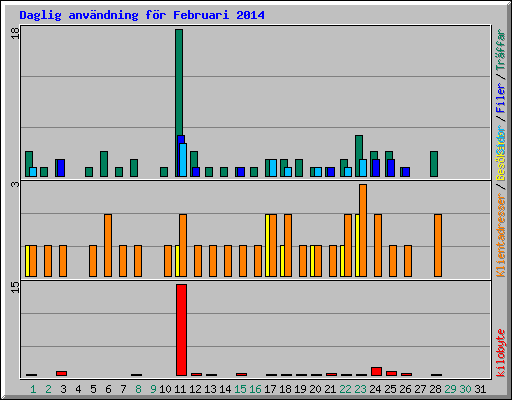512x400 pixels.
Task: Click the y-axis maximum '18' of top chart
Action: [x=15, y=33]
